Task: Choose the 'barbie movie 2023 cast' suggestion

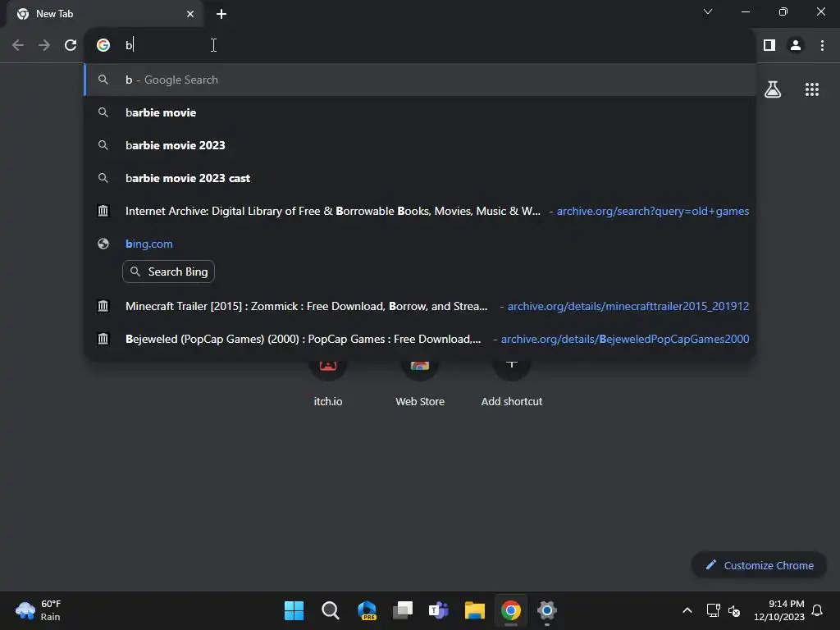Action: tap(420, 178)
